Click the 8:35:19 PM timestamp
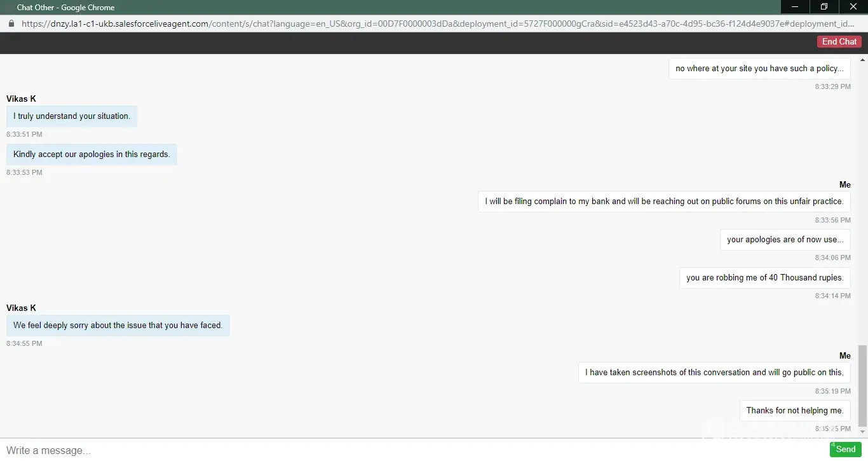 pos(832,391)
